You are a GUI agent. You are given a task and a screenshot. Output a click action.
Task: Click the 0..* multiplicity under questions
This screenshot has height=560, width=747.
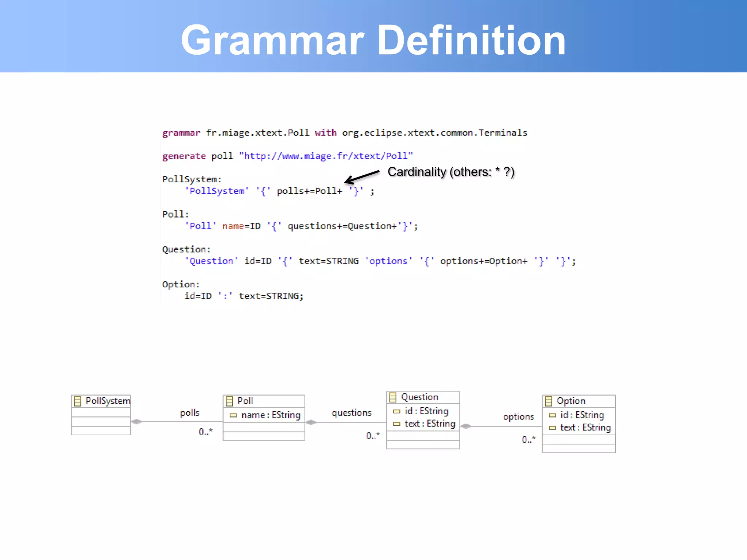(373, 436)
